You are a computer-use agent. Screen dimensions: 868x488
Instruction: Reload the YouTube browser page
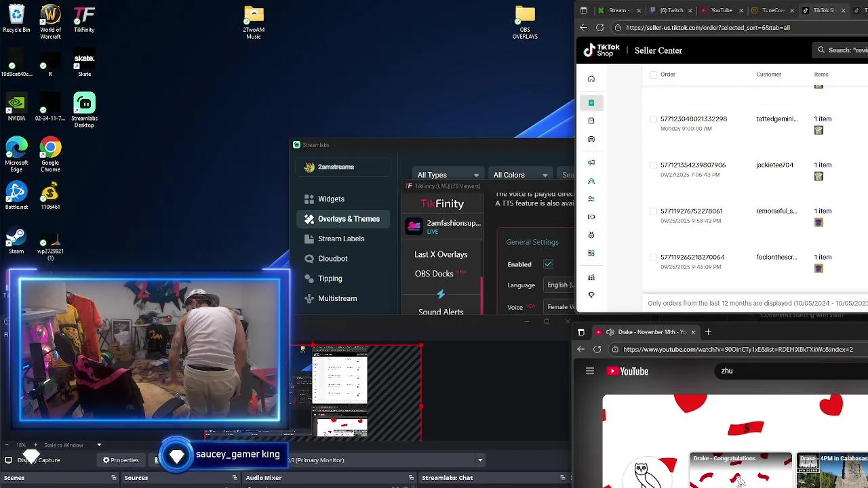point(597,349)
